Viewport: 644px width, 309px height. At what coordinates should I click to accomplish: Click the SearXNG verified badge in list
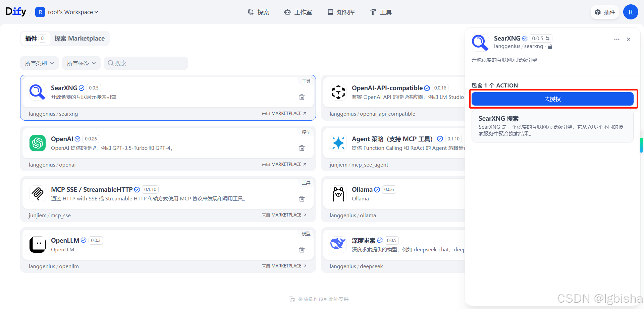click(x=82, y=88)
